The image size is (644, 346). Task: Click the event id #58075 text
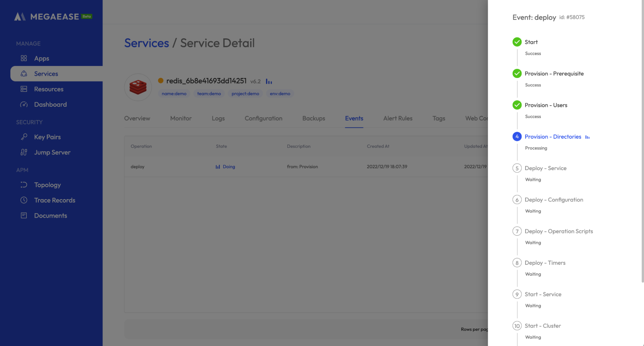[x=572, y=17]
